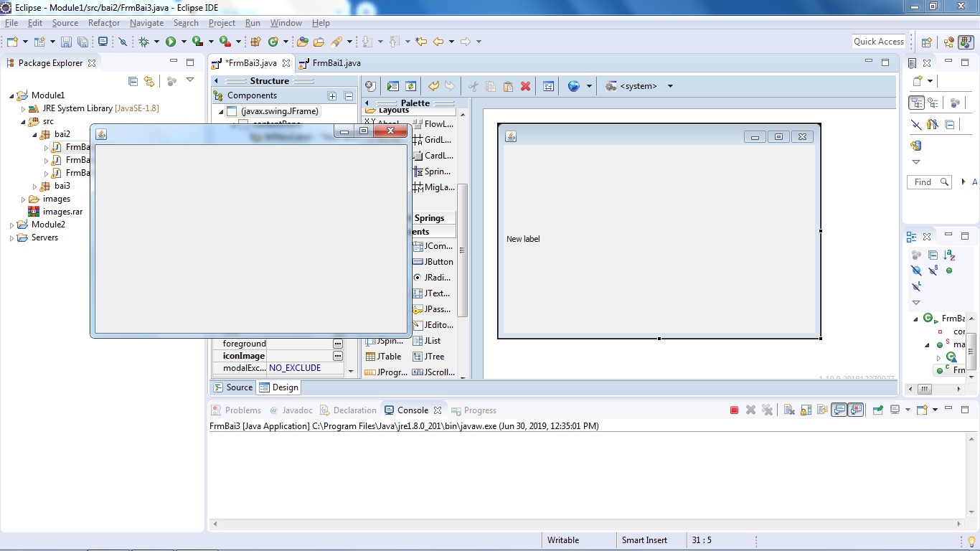Toggle Scroll Lock in Console toolbar

(805, 410)
